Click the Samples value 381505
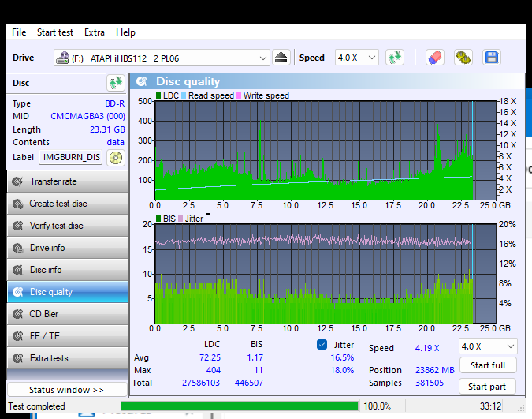Screen dimensions: 532x419 point(430,383)
